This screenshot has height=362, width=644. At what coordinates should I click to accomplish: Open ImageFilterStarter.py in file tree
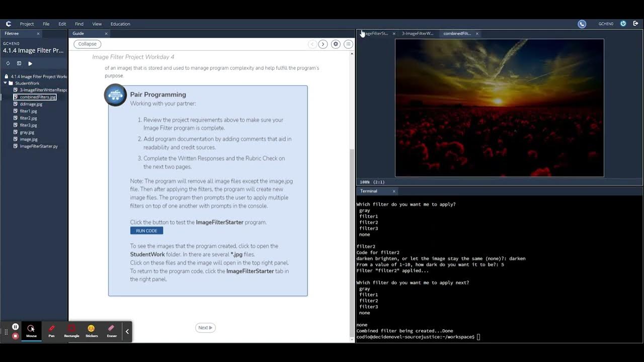39,146
